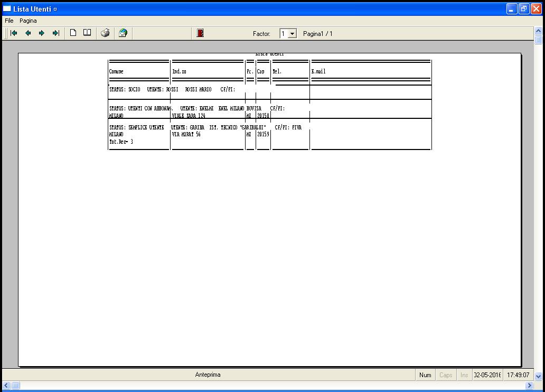
Task: Open the File menu
Action: (x=9, y=21)
